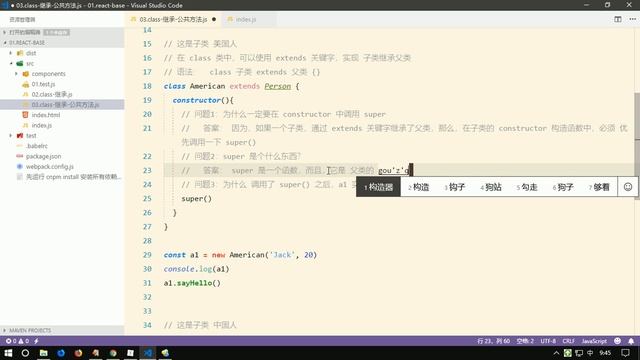Open the taskbar clock showing 9:45
Screen dimensions: 640x360
[x=605, y=353]
